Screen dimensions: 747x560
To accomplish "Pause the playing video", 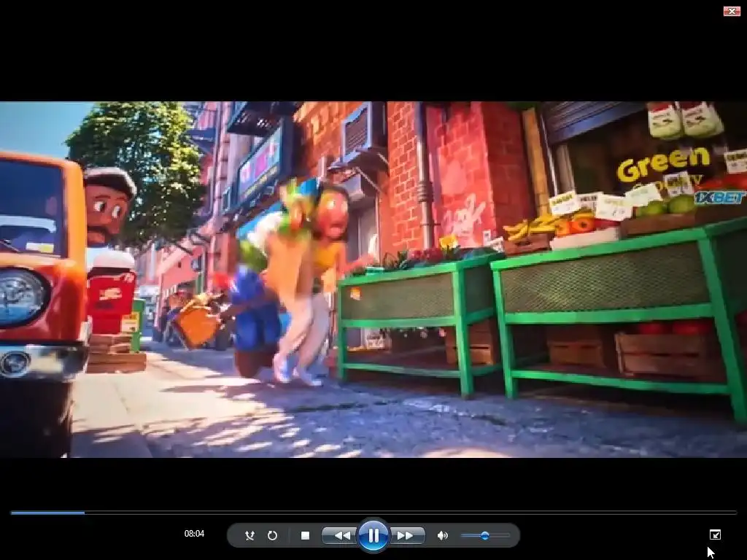I will (373, 535).
